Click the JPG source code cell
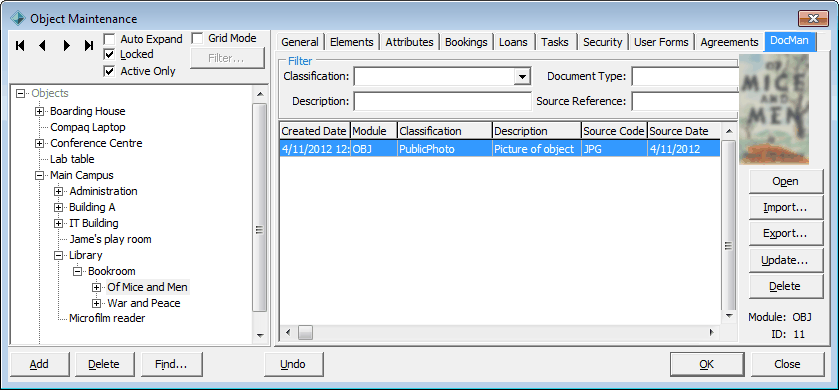This screenshot has height=390, width=839. 614,149
